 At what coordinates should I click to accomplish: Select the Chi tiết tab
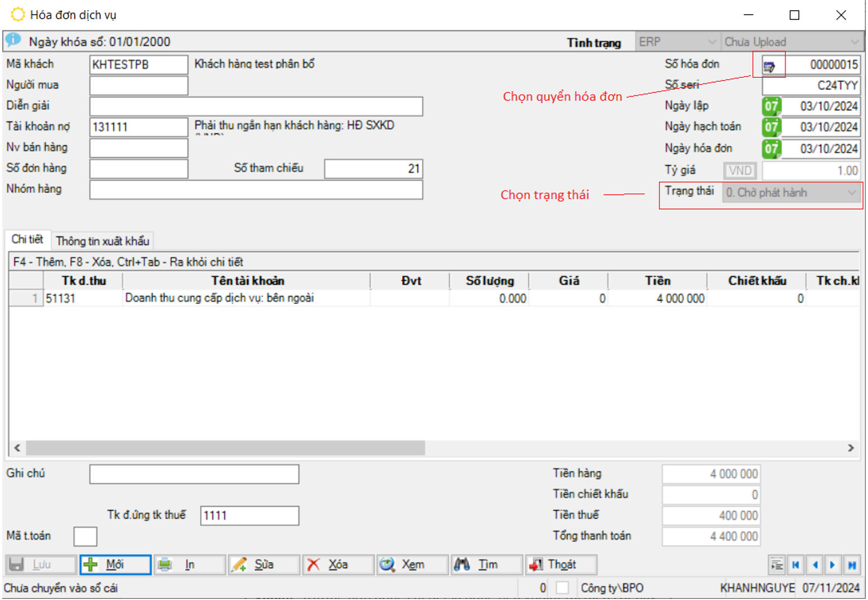point(27,240)
